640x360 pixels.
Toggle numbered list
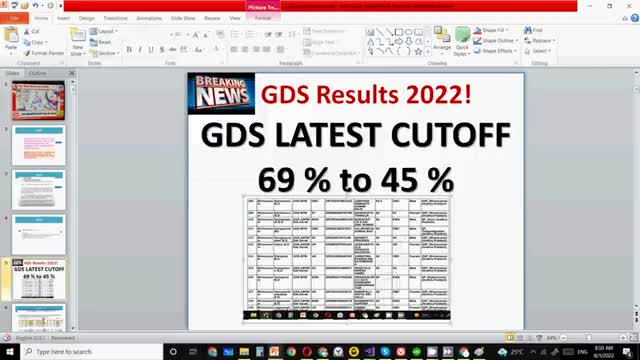(x=250, y=35)
